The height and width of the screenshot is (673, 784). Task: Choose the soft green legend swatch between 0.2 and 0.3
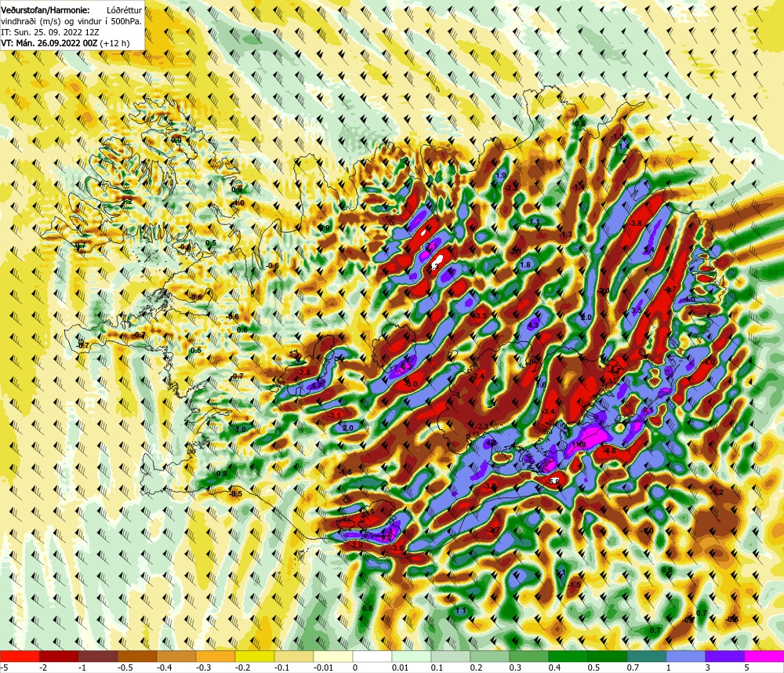(490, 656)
